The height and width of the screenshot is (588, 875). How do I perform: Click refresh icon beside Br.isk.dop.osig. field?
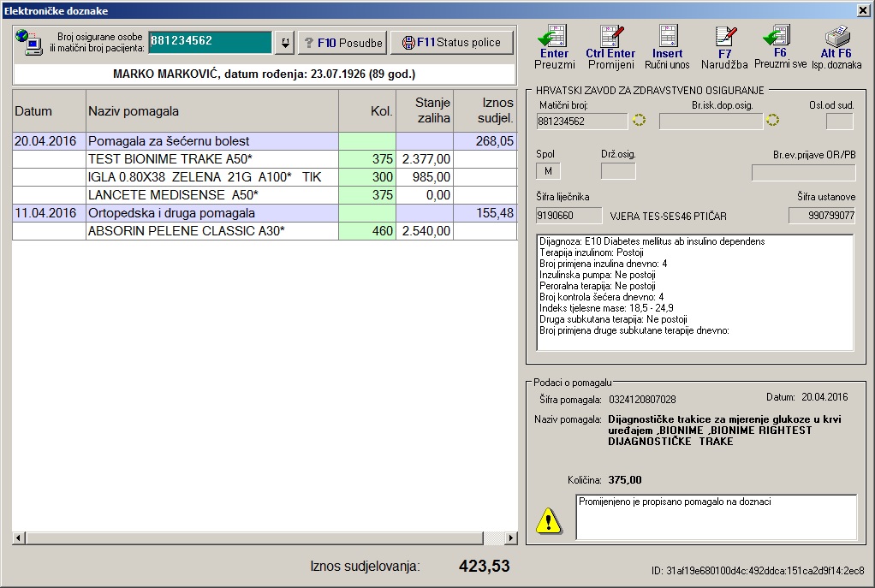(x=772, y=120)
